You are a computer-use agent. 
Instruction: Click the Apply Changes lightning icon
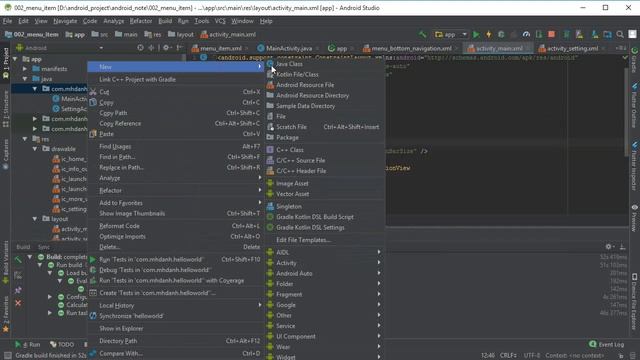489,35
